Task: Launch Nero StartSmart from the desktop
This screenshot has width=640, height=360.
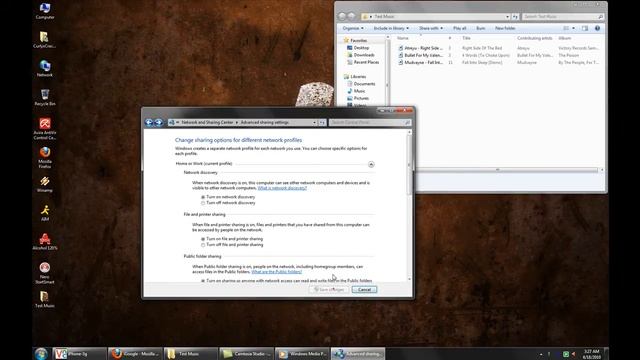Action: coord(45,273)
